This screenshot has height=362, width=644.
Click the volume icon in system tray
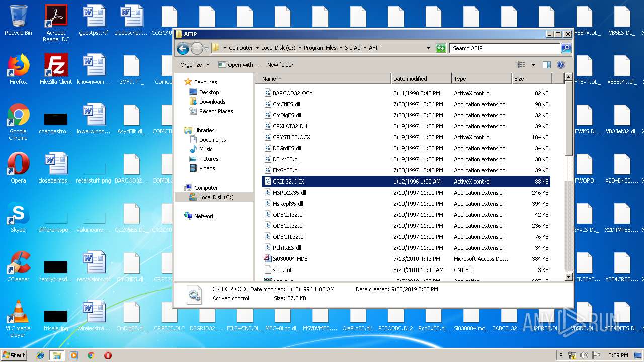(x=584, y=355)
